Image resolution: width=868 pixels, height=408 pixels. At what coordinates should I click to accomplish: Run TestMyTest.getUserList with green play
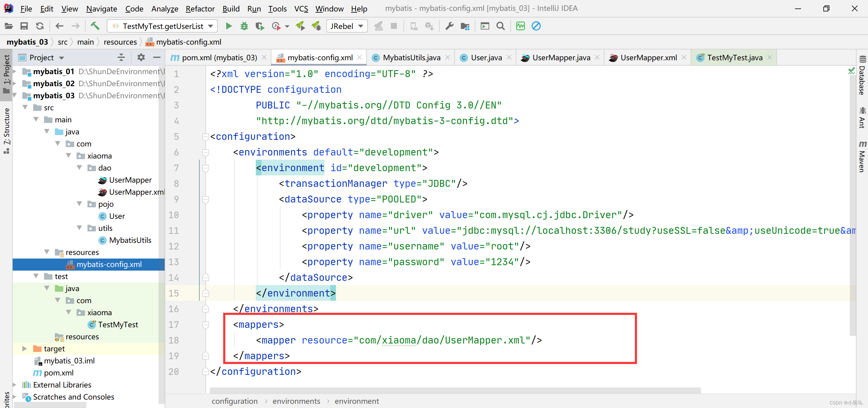tap(229, 26)
